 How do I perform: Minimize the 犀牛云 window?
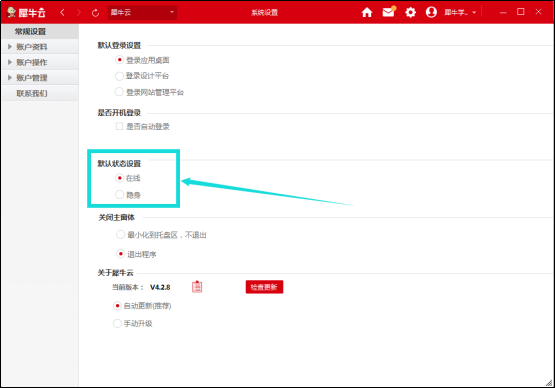point(503,12)
